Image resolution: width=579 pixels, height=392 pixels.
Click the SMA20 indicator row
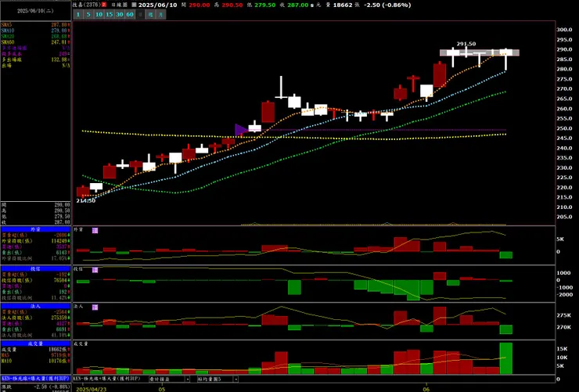tap(35, 36)
